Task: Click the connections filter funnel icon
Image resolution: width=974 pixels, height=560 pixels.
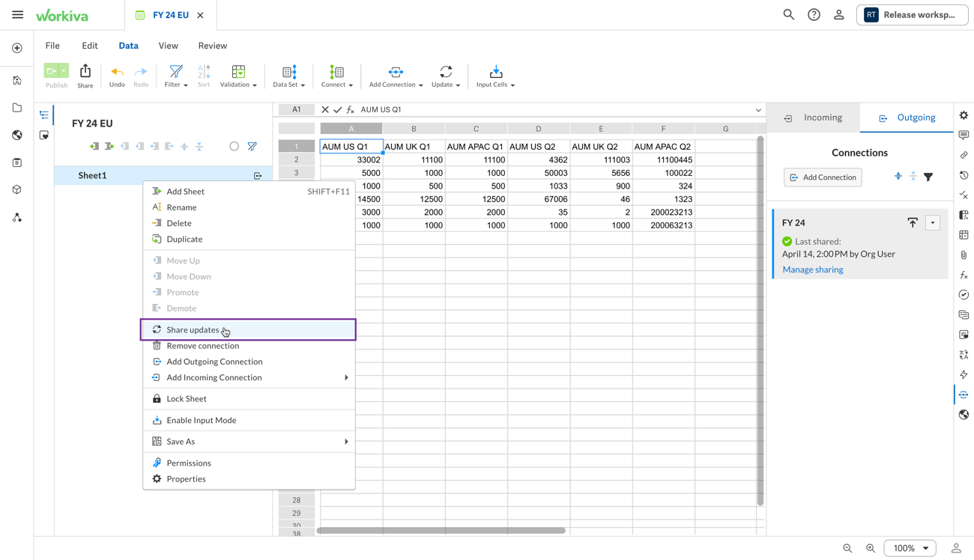Action: tap(928, 177)
